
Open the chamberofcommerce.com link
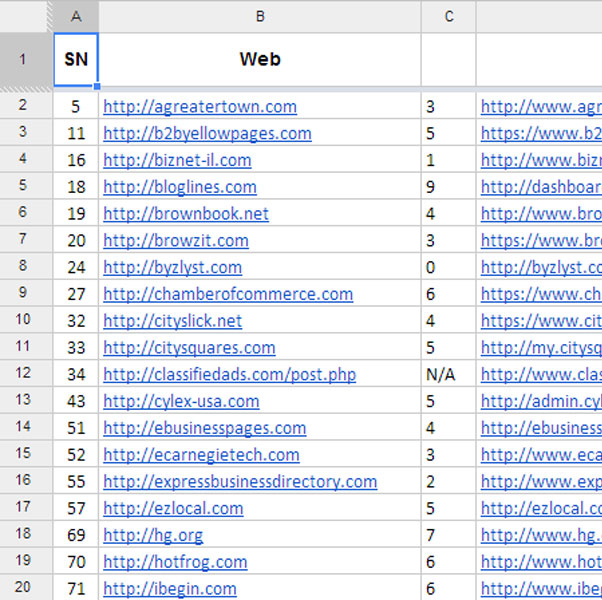click(x=228, y=294)
